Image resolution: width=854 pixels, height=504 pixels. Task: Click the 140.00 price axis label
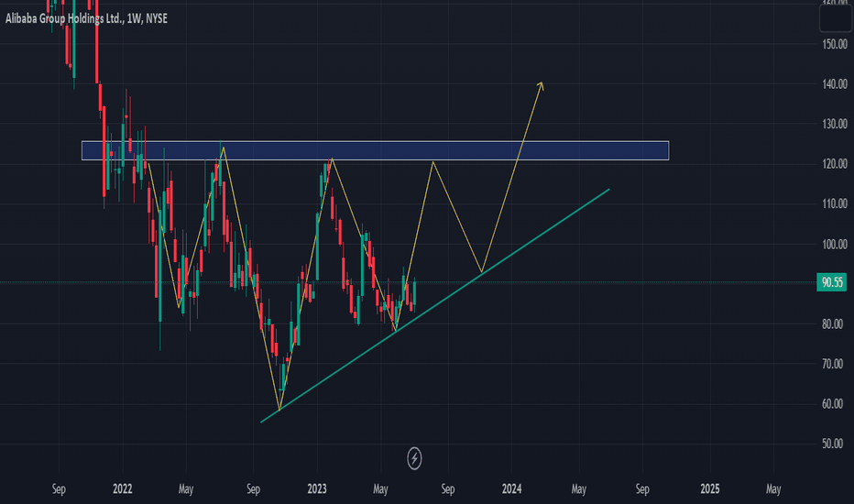pos(835,84)
